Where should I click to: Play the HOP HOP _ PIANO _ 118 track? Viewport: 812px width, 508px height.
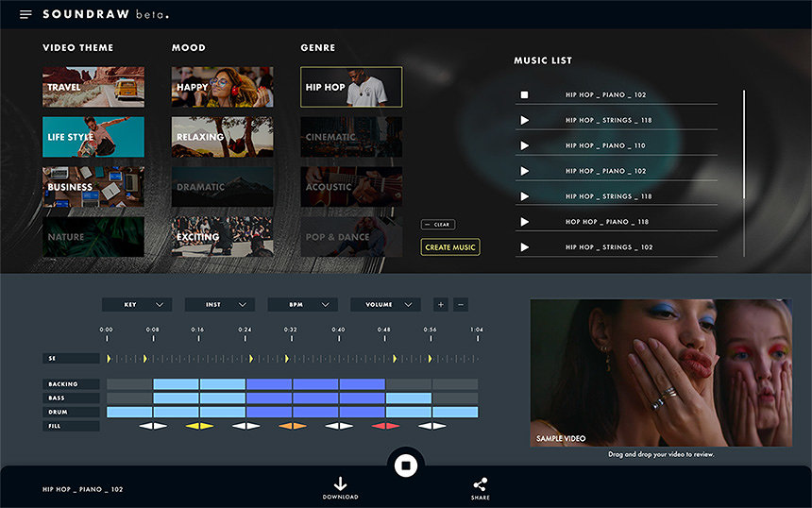pyautogui.click(x=525, y=222)
